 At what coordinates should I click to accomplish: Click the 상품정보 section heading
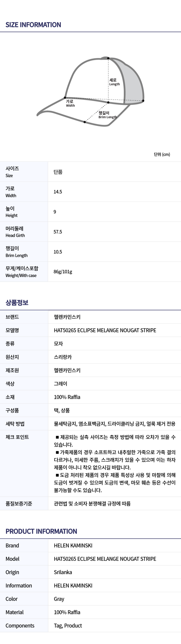[x=17, y=302]
